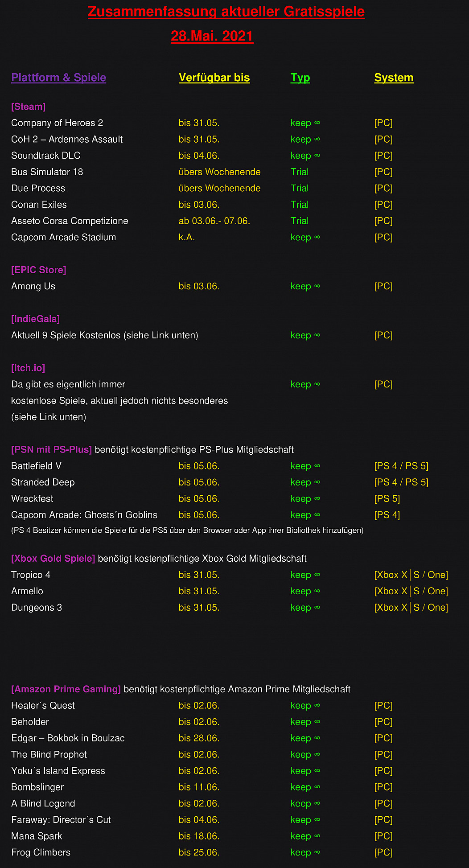The image size is (469, 868).
Task: Select the [PSN mit PS-Plus] heading
Action: point(52,449)
